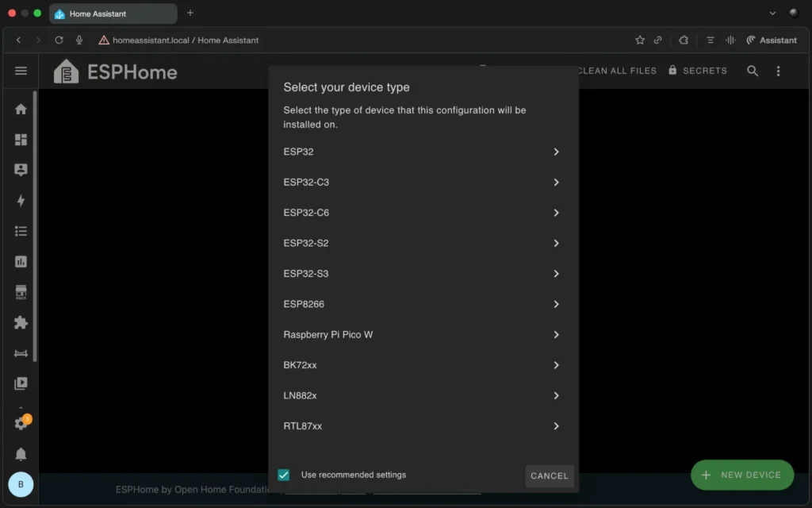The height and width of the screenshot is (508, 812).
Task: Open the Logbook list icon in sidebar
Action: tap(21, 231)
